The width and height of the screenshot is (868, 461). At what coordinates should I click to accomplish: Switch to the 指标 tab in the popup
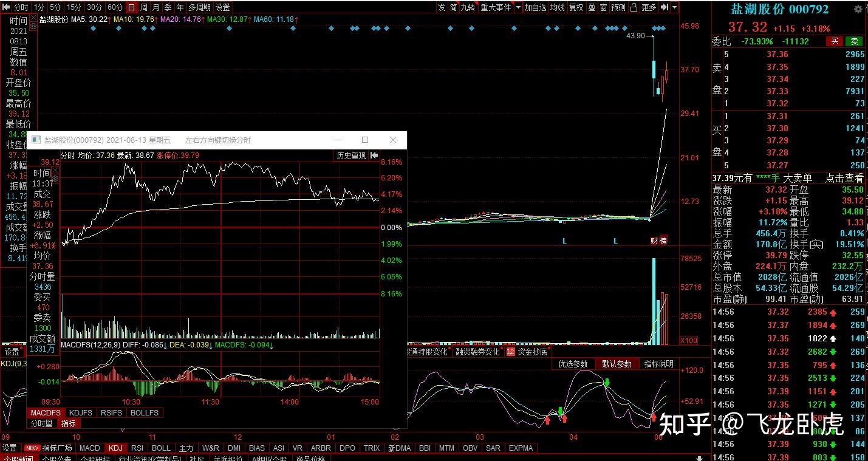68,423
